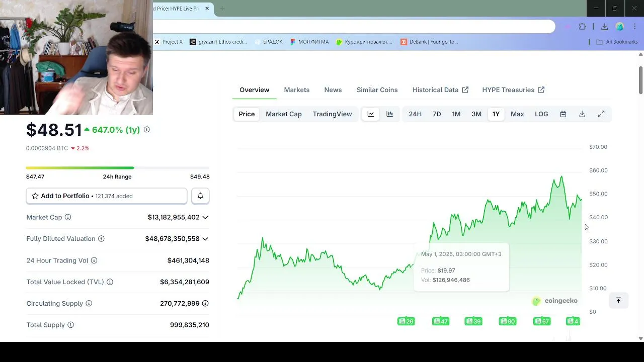Image resolution: width=644 pixels, height=362 pixels.
Task: Open the News tab
Action: tap(333, 90)
